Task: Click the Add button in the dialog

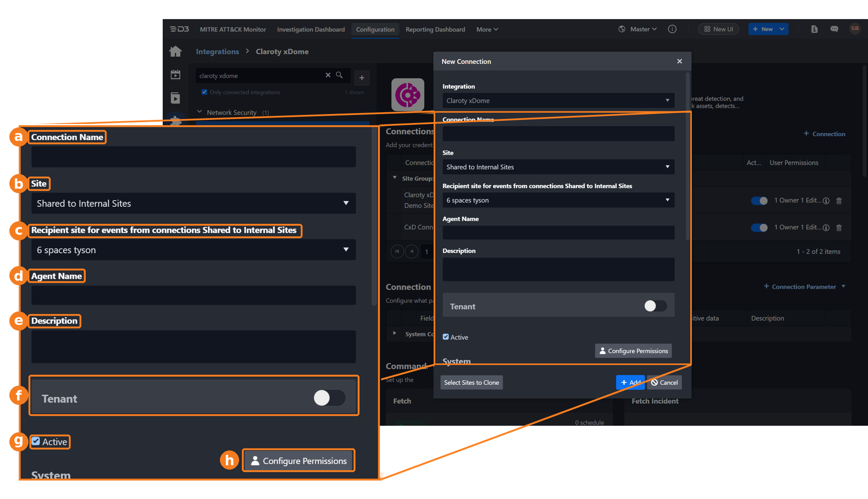Action: pyautogui.click(x=630, y=382)
